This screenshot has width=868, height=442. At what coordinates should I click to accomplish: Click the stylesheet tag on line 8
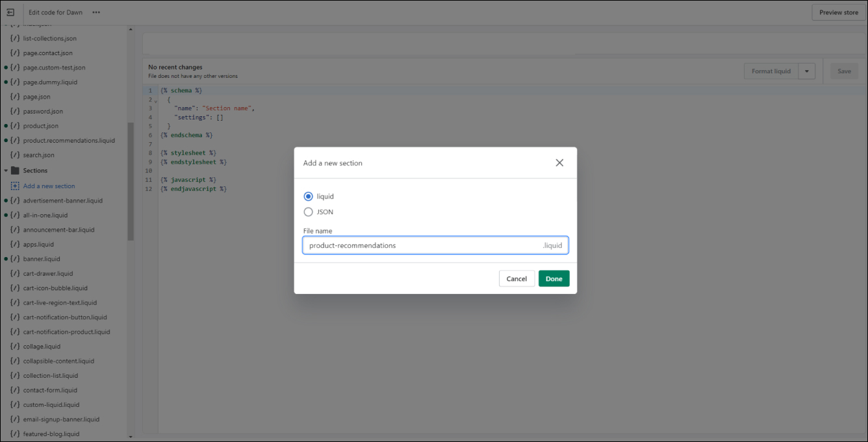[x=188, y=153]
